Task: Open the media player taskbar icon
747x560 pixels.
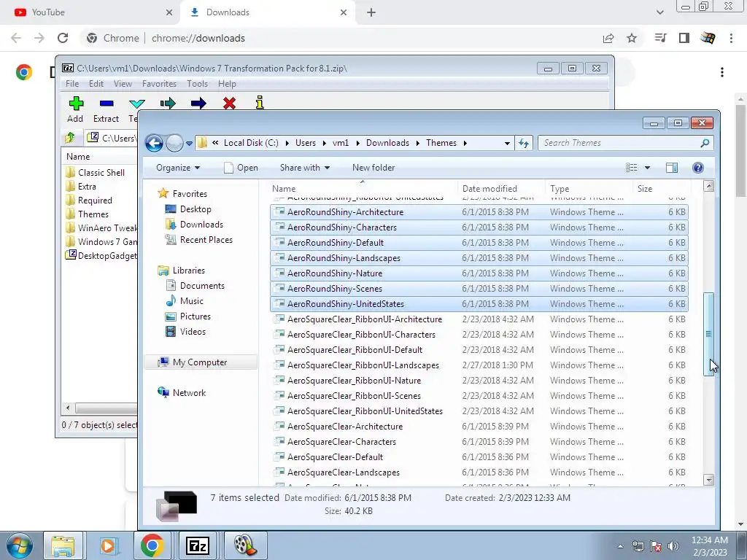Action: [x=108, y=545]
